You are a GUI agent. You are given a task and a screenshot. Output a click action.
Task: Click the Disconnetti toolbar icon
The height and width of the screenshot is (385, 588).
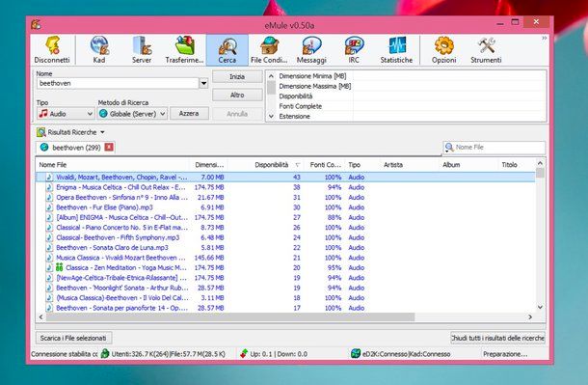click(52, 49)
